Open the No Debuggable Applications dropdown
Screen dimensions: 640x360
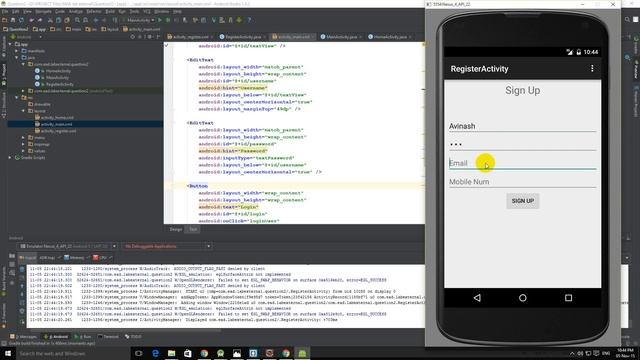click(167, 246)
